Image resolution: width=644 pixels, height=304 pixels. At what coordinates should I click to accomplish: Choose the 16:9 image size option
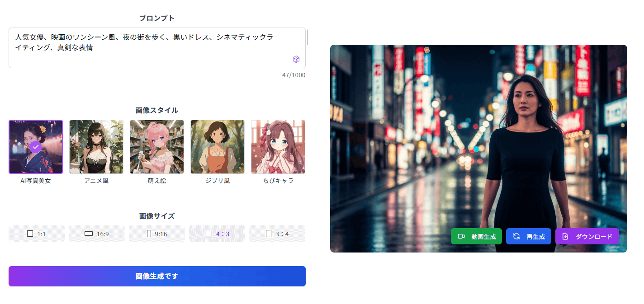(x=97, y=234)
